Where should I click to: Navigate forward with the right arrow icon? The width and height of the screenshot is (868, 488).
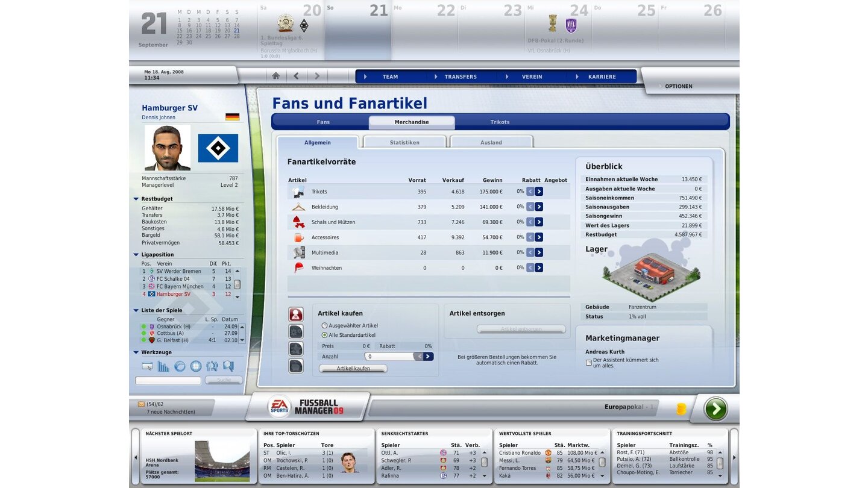tap(316, 76)
